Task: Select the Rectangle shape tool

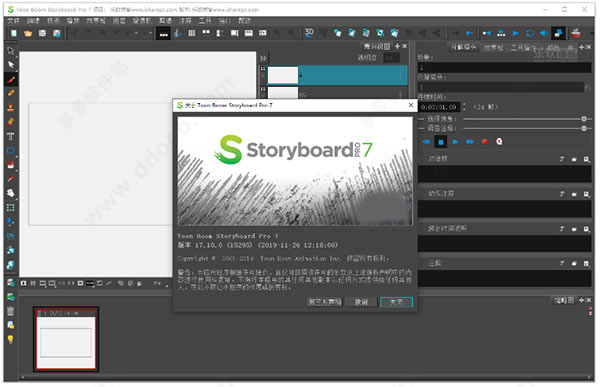Action: (x=11, y=150)
